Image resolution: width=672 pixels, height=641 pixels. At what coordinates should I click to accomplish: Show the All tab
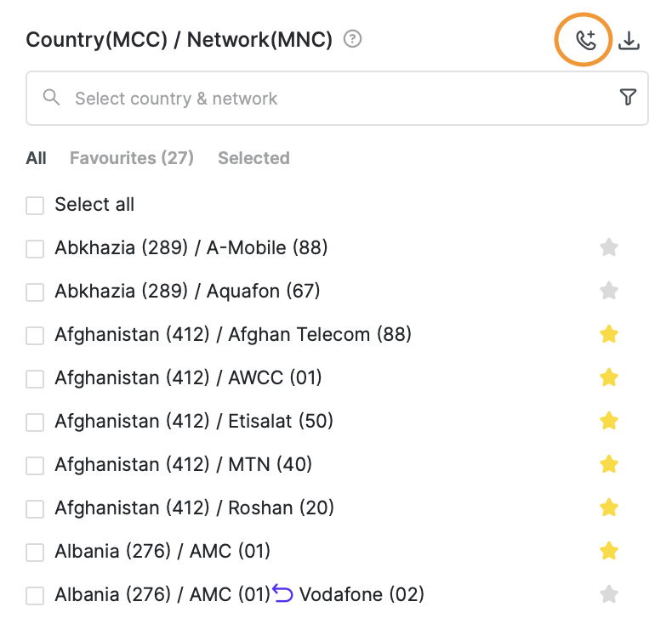coord(36,158)
